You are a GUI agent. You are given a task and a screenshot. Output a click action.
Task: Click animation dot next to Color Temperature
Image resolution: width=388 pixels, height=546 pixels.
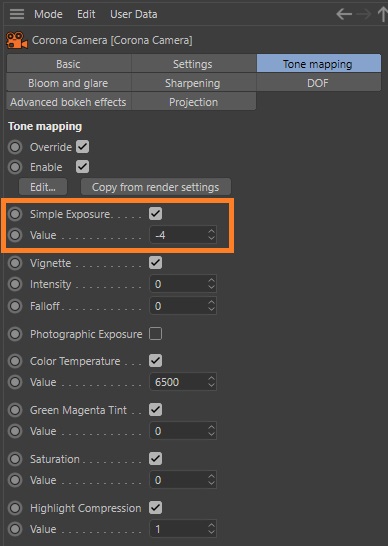15,361
